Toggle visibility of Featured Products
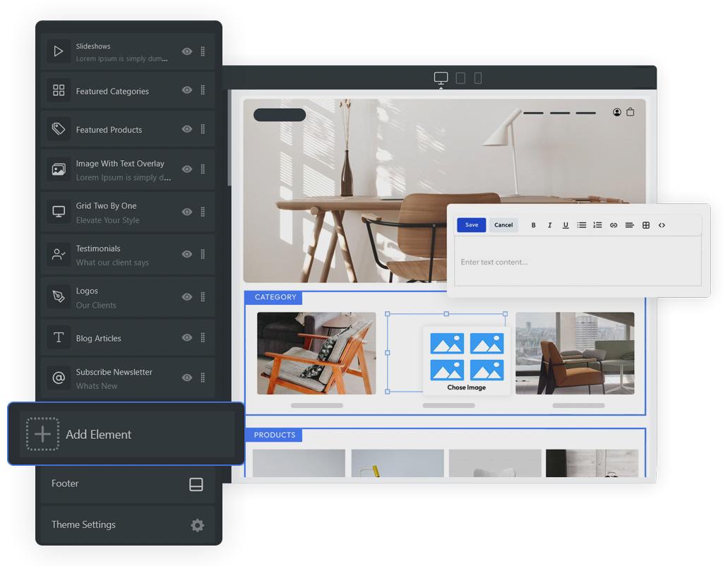Image resolution: width=728 pixels, height=566 pixels. [x=187, y=129]
